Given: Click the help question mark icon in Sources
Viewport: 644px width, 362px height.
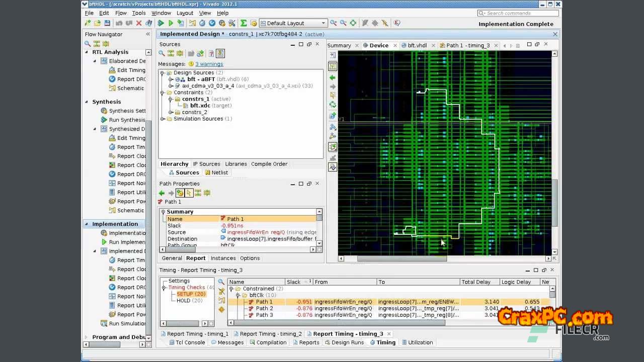Looking at the screenshot, I should click(211, 54).
